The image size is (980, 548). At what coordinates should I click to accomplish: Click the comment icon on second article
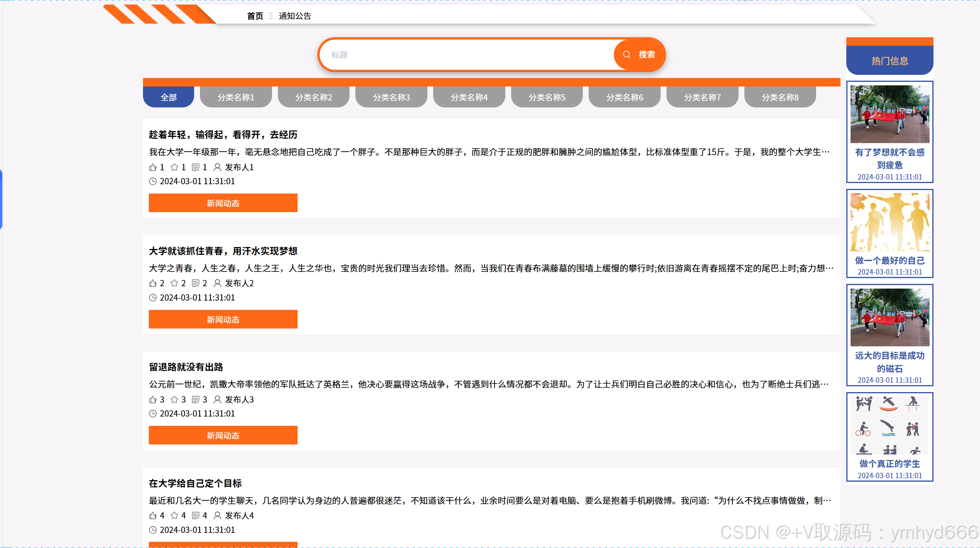tap(196, 284)
